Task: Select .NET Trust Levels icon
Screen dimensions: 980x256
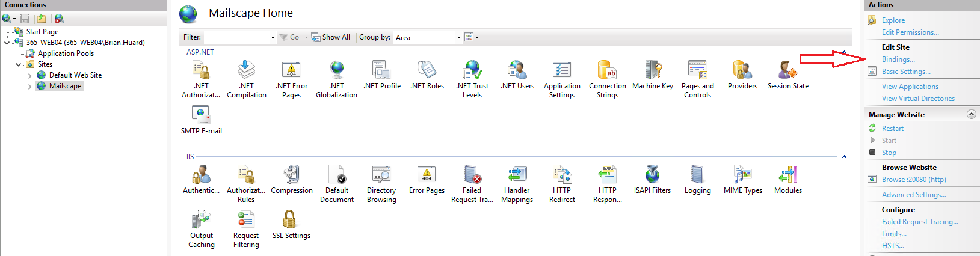Action: click(472, 79)
